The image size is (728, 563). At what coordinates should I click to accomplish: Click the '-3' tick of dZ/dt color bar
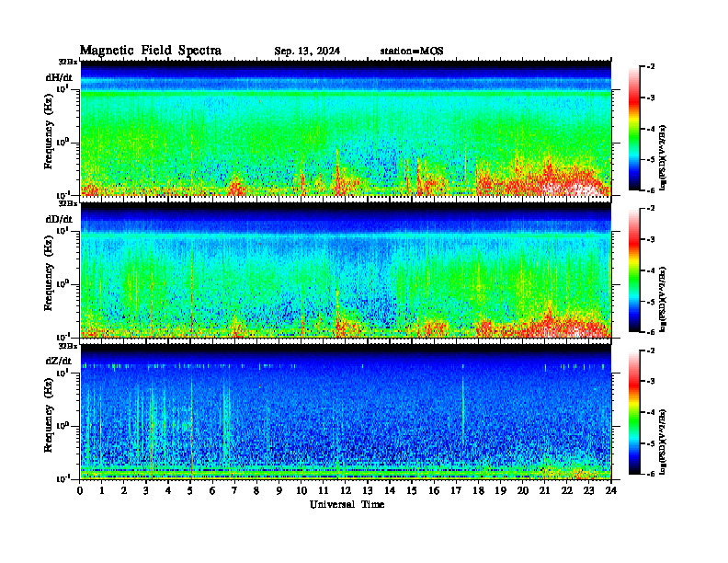[x=651, y=382]
